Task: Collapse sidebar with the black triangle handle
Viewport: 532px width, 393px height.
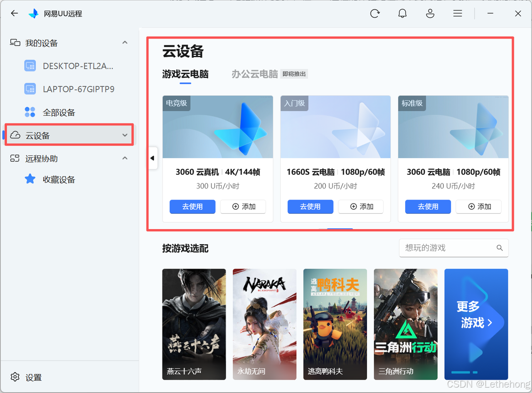Action: click(153, 158)
